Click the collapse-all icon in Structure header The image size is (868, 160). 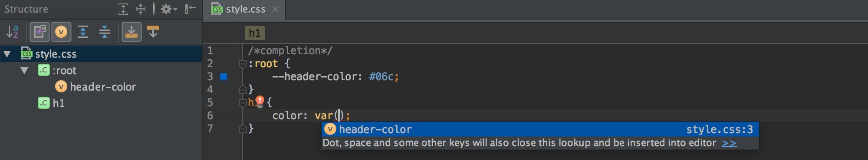(141, 9)
